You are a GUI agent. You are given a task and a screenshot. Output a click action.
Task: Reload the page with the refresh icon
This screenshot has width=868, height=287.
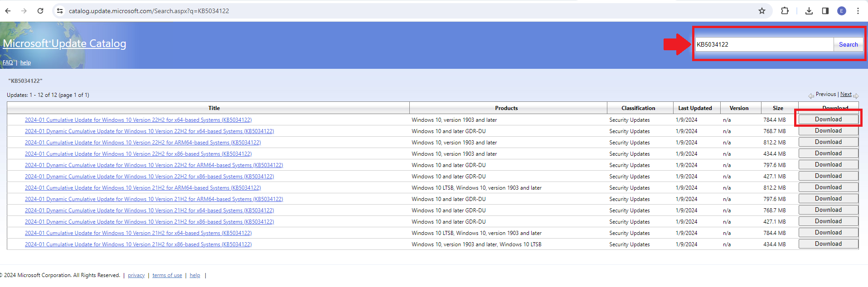point(40,11)
